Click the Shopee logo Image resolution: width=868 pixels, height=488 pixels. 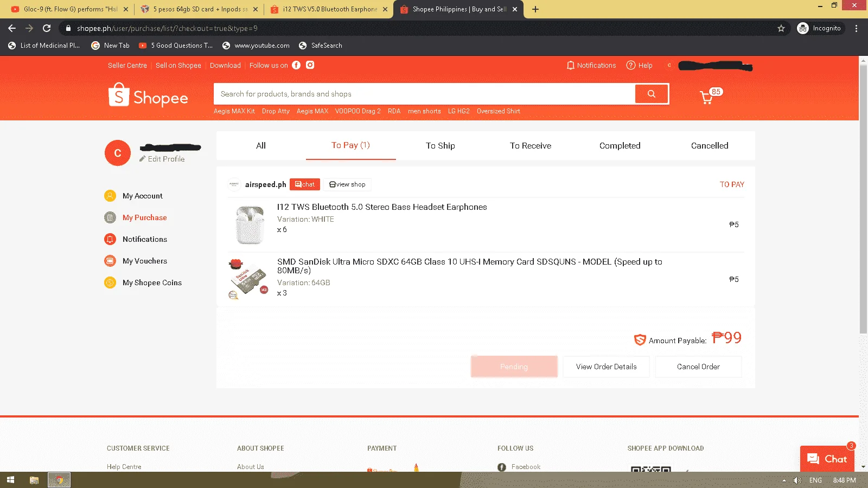148,95
